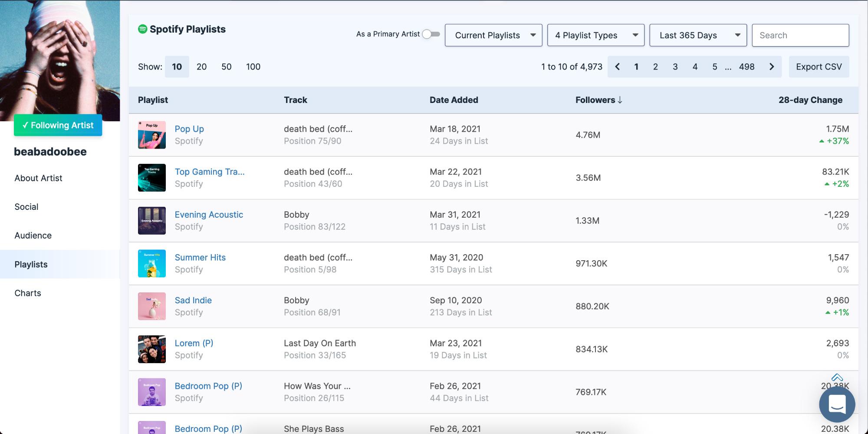Open Top Gaming Tra... playlist link

[210, 172]
